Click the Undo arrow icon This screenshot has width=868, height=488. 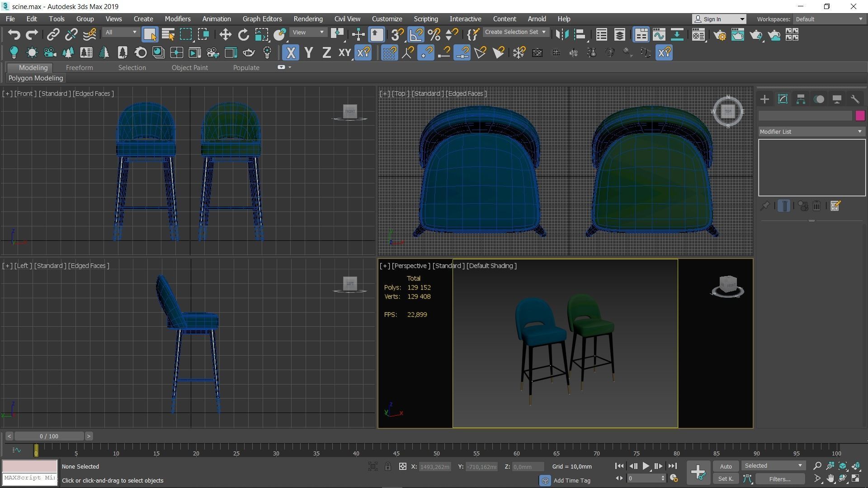[x=14, y=35]
